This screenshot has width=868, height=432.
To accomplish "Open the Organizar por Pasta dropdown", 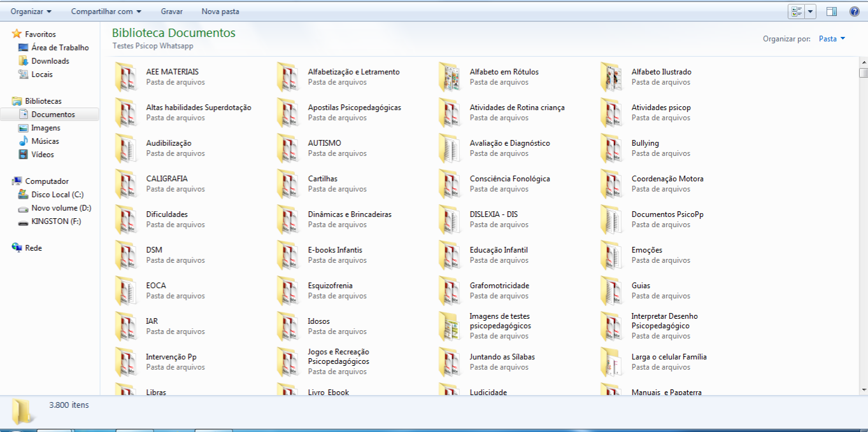I will [832, 39].
